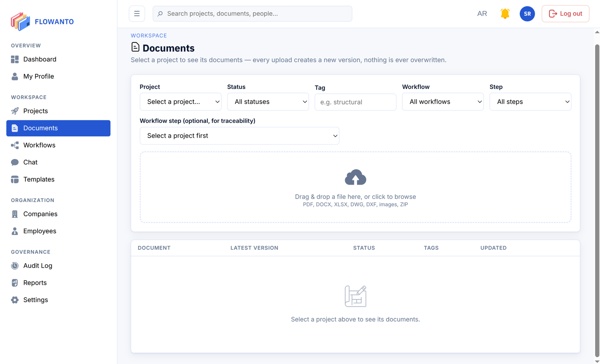This screenshot has height=364, width=600.
Task: Click the UPDATED column header
Action: click(493, 248)
